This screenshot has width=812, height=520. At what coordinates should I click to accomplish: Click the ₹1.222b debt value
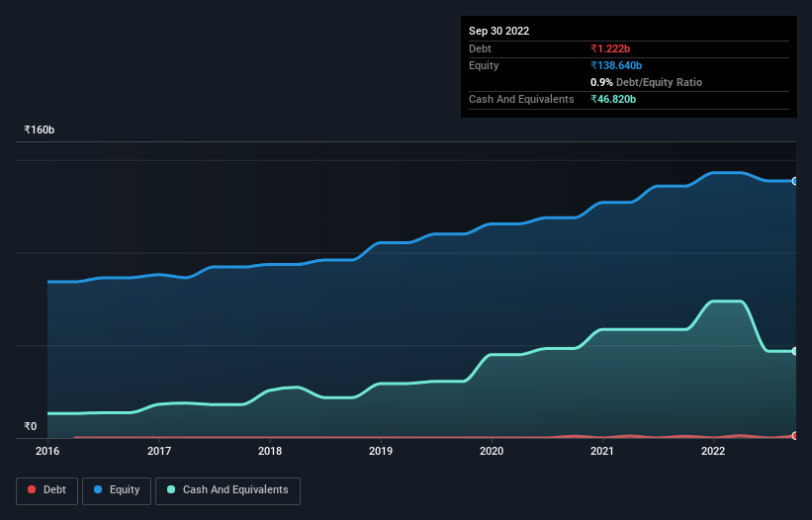click(x=610, y=48)
